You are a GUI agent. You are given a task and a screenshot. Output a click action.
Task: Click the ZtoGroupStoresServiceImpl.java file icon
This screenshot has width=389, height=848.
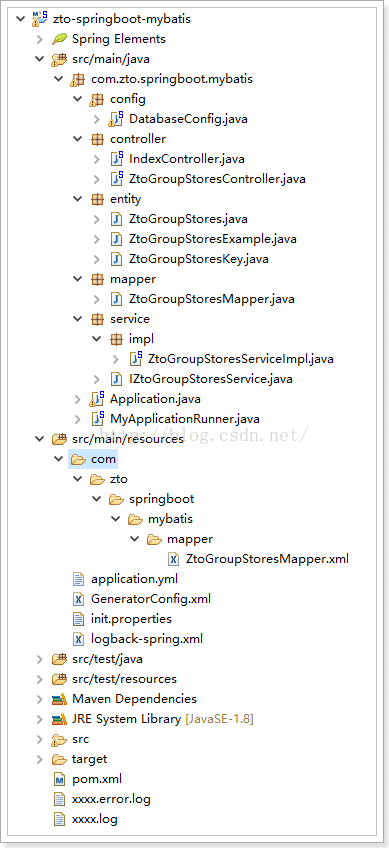(136, 359)
